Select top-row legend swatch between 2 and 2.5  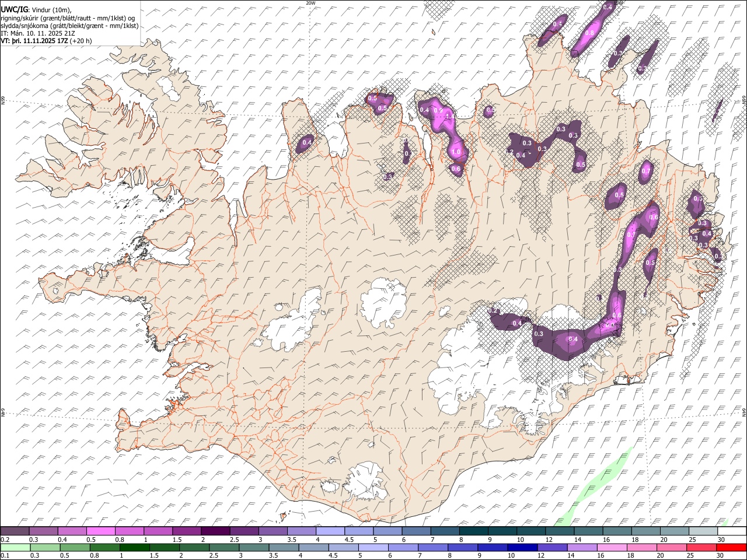215,531
